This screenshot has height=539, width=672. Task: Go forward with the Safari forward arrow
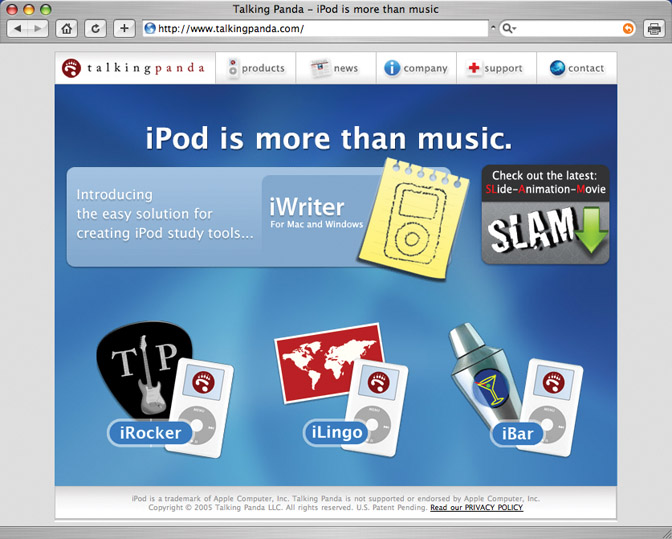(38, 29)
